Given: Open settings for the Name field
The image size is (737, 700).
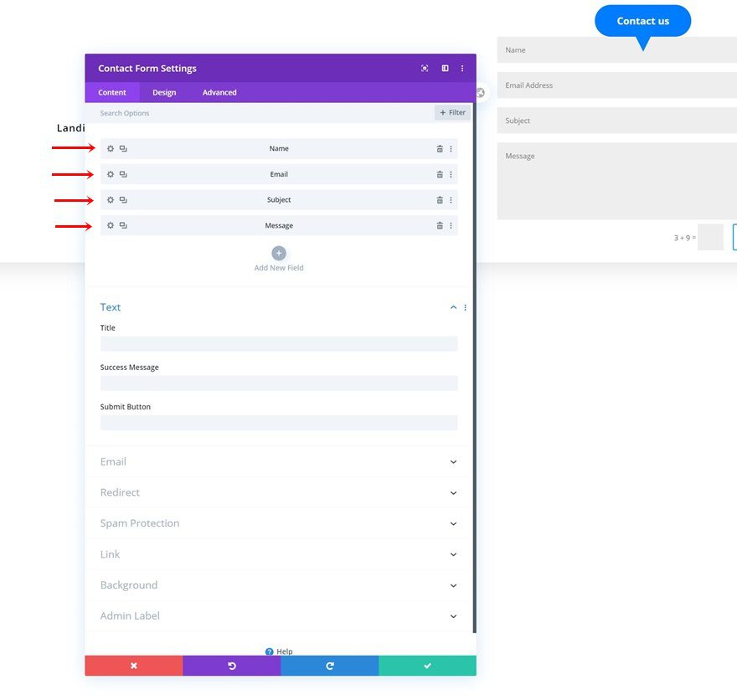Looking at the screenshot, I should pyautogui.click(x=110, y=148).
